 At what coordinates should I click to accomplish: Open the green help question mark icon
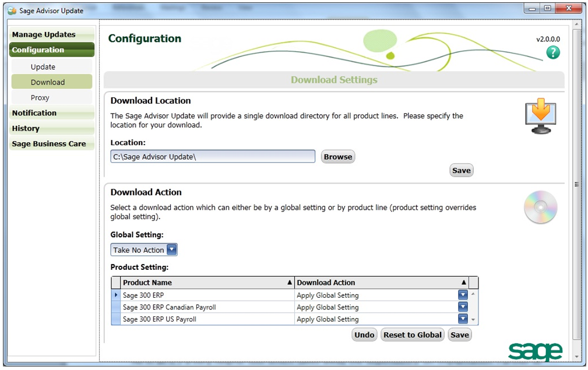pyautogui.click(x=553, y=53)
